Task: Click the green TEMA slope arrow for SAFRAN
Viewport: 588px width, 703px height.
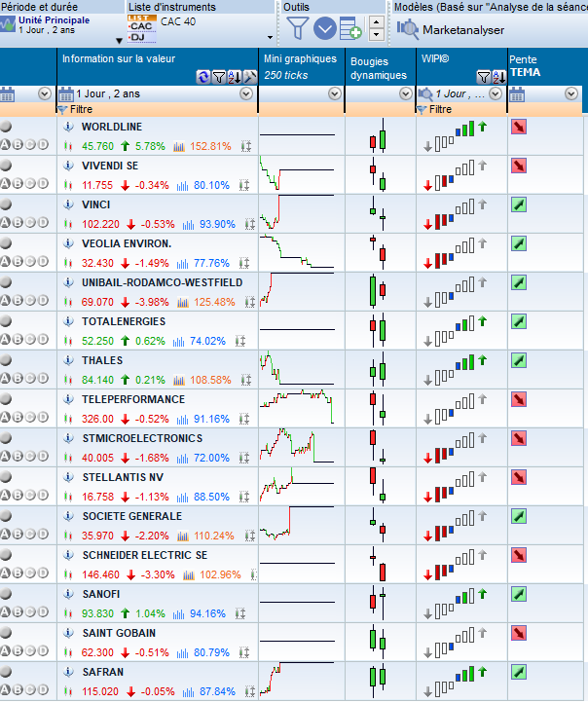Action: (519, 672)
